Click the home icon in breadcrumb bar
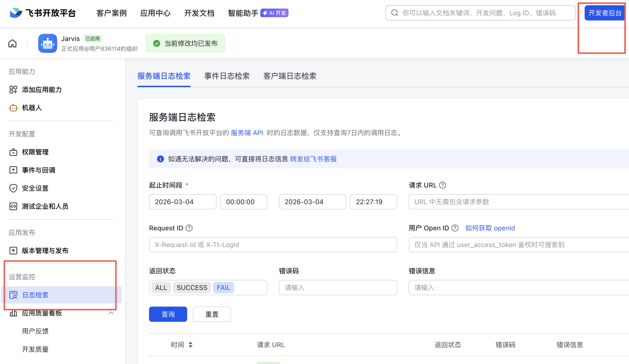629x364 pixels. tap(12, 43)
